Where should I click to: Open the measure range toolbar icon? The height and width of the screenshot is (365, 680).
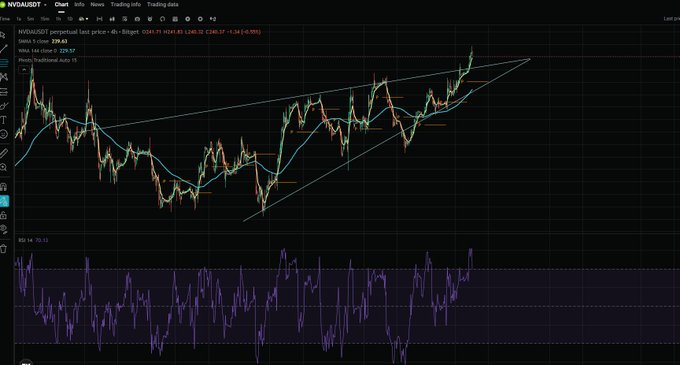(x=99, y=19)
